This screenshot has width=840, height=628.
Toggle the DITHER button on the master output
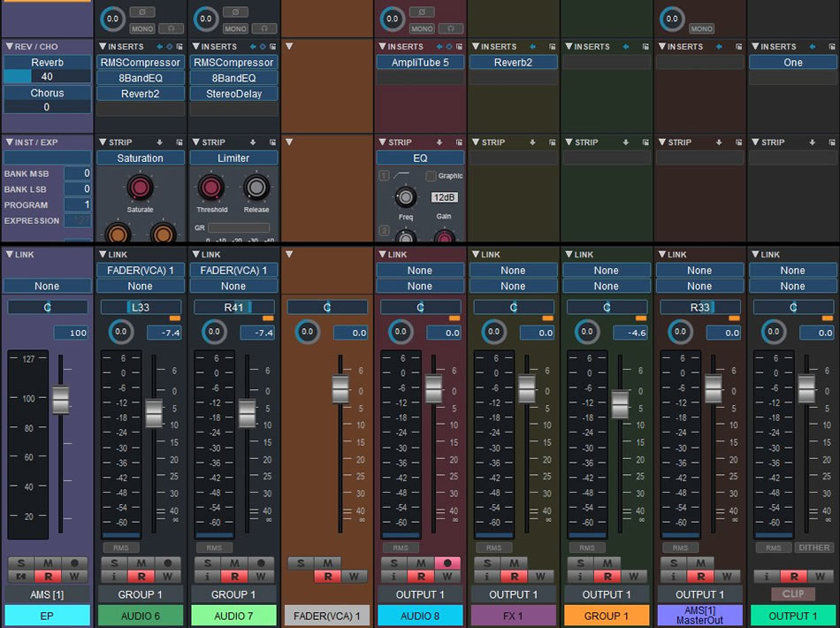click(813, 548)
